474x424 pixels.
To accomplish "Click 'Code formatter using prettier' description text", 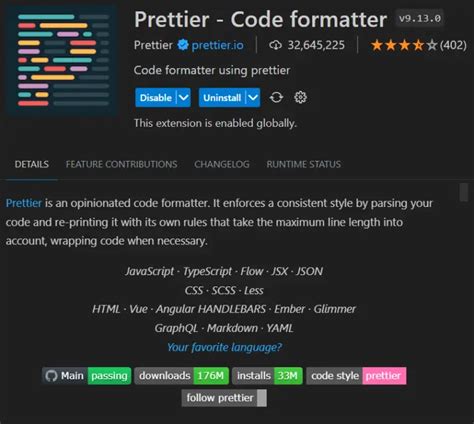I will point(212,71).
